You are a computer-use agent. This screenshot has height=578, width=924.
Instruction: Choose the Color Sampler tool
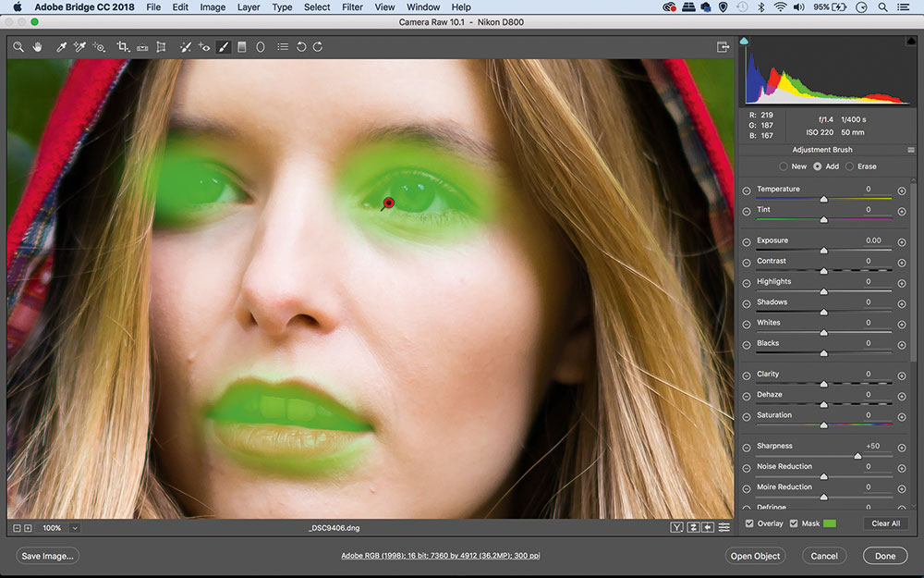point(79,46)
